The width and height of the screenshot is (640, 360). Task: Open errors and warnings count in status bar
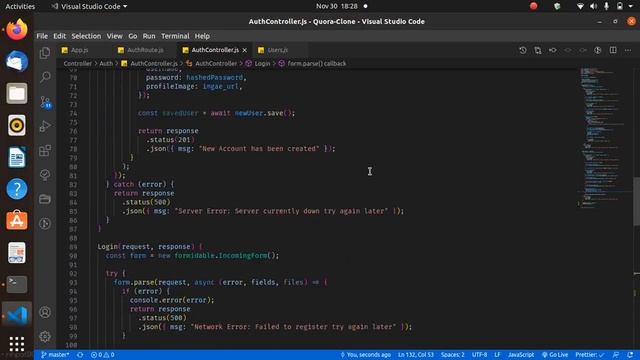(x=102, y=355)
